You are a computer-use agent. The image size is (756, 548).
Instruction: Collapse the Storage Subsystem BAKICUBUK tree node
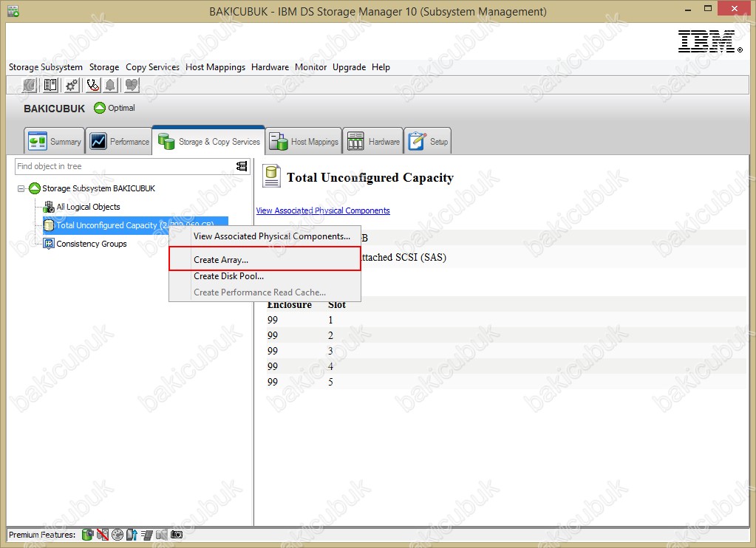pyautogui.click(x=21, y=188)
